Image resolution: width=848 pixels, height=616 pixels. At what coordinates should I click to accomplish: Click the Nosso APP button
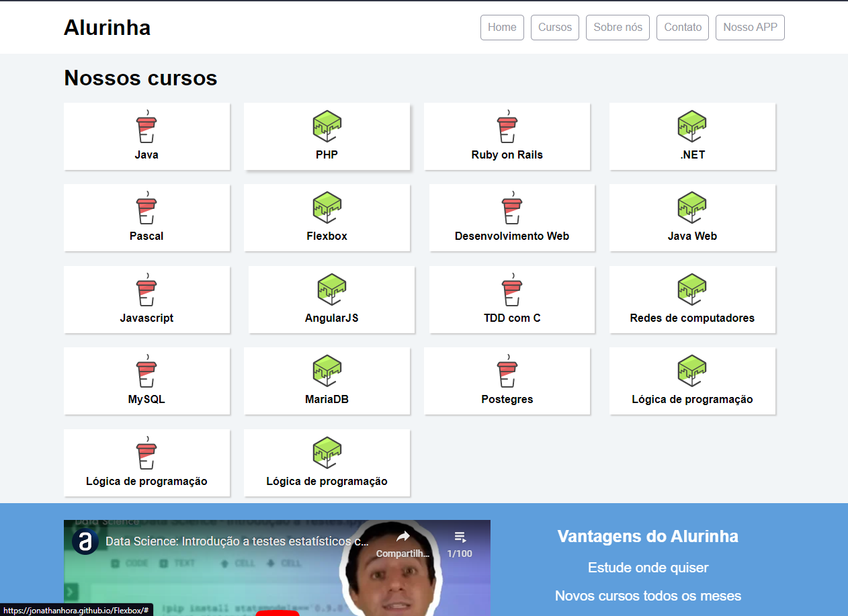(x=750, y=27)
